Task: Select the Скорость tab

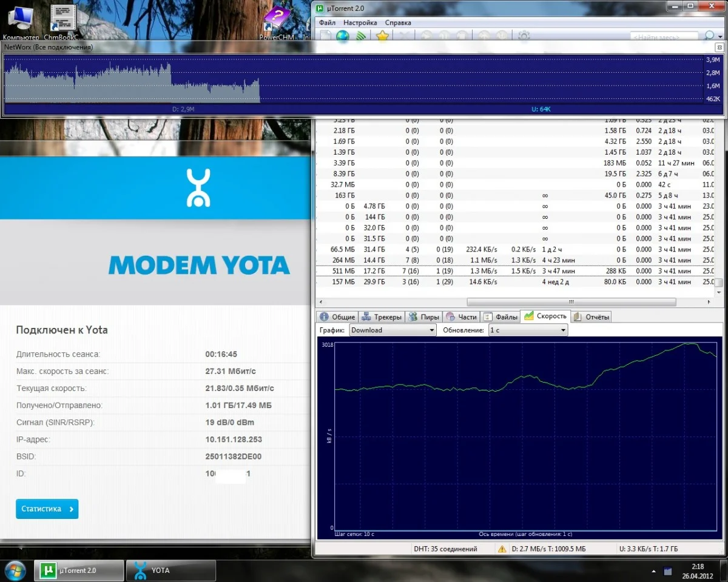Action: 545,316
